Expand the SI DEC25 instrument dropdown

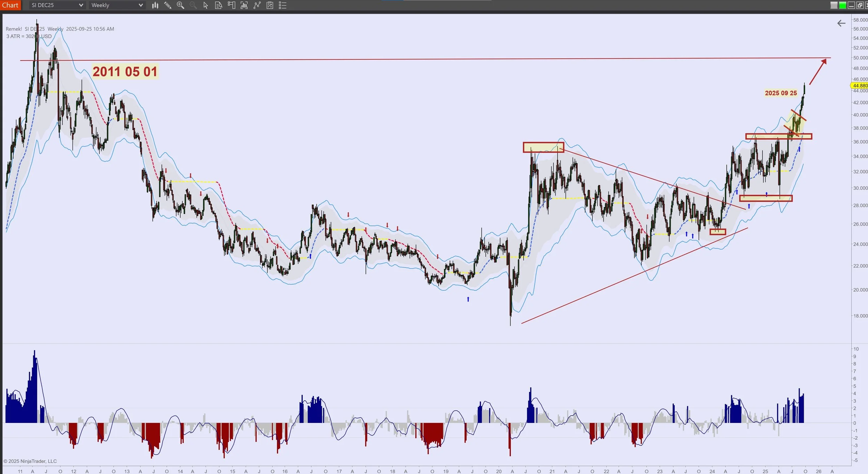click(x=81, y=5)
